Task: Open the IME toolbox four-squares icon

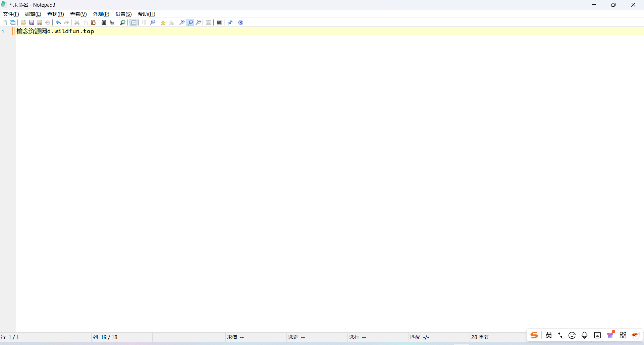Action: (x=623, y=335)
